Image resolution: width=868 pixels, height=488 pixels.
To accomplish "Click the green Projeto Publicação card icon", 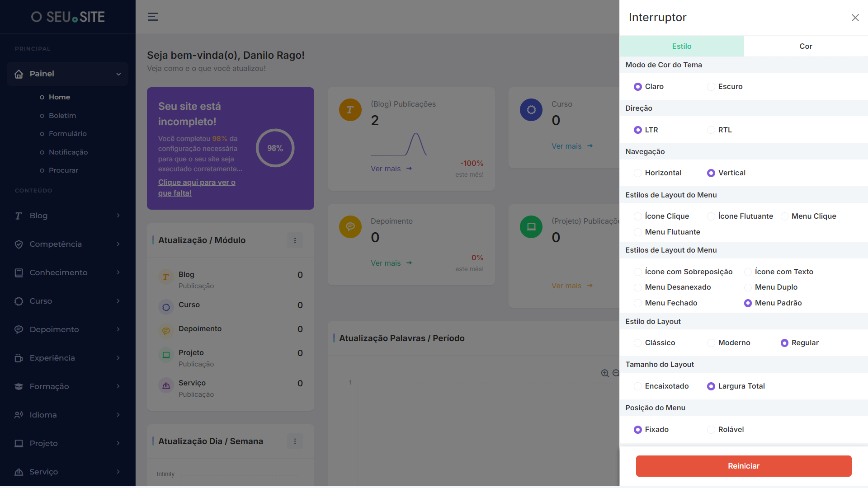I will coord(531,227).
